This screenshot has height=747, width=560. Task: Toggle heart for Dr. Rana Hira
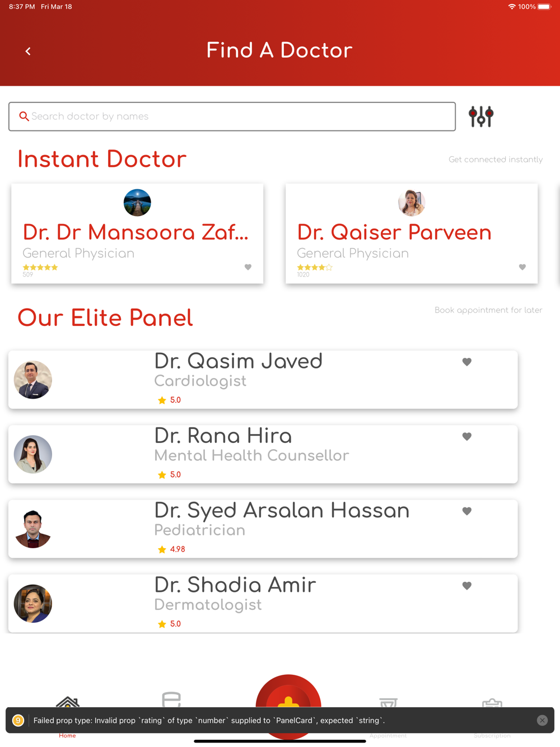click(467, 436)
